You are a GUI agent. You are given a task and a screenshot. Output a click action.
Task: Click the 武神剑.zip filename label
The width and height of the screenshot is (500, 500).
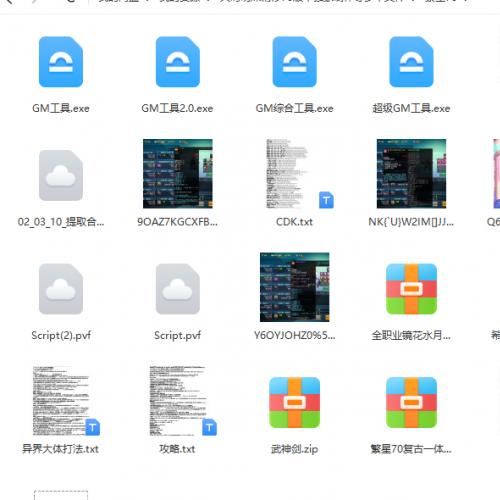294,449
